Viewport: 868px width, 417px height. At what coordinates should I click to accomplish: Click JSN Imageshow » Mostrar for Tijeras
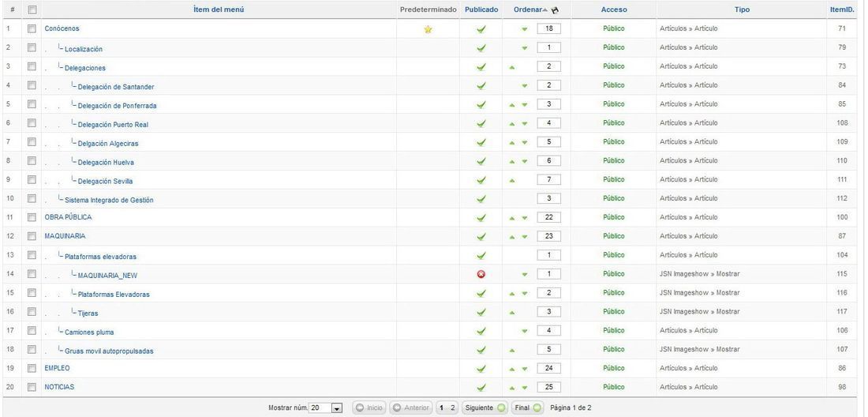pos(699,311)
